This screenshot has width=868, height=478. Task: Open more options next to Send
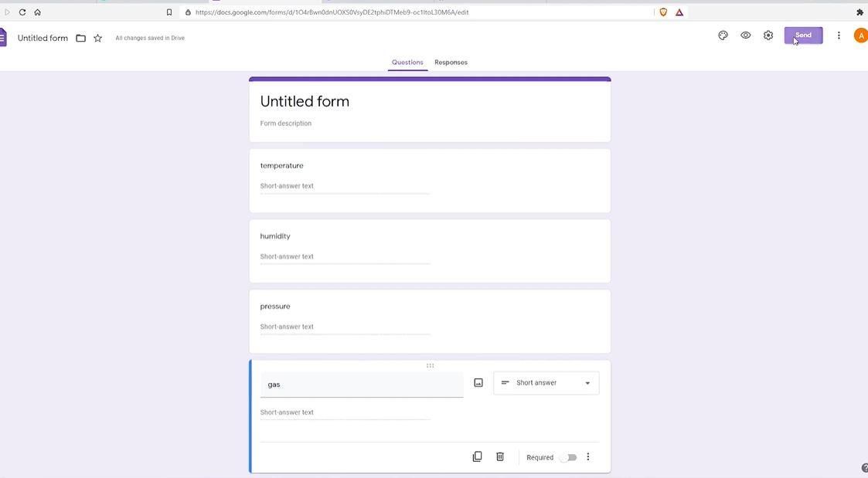(x=839, y=36)
